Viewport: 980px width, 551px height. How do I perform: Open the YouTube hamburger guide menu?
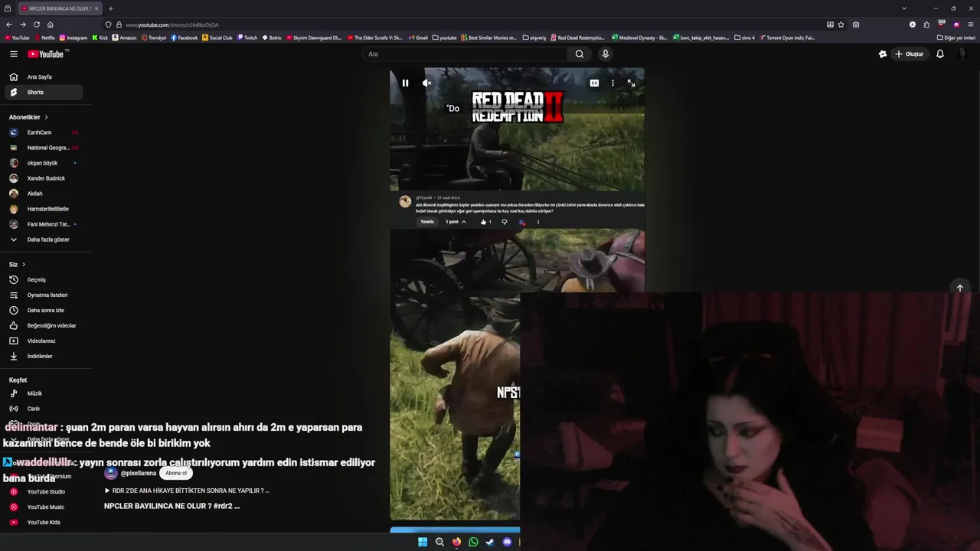pyautogui.click(x=13, y=54)
